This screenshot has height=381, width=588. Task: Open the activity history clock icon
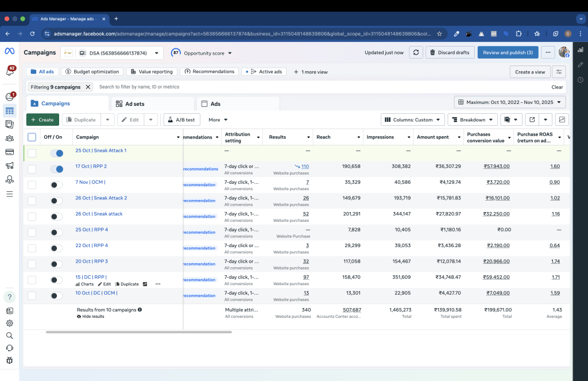point(580,80)
